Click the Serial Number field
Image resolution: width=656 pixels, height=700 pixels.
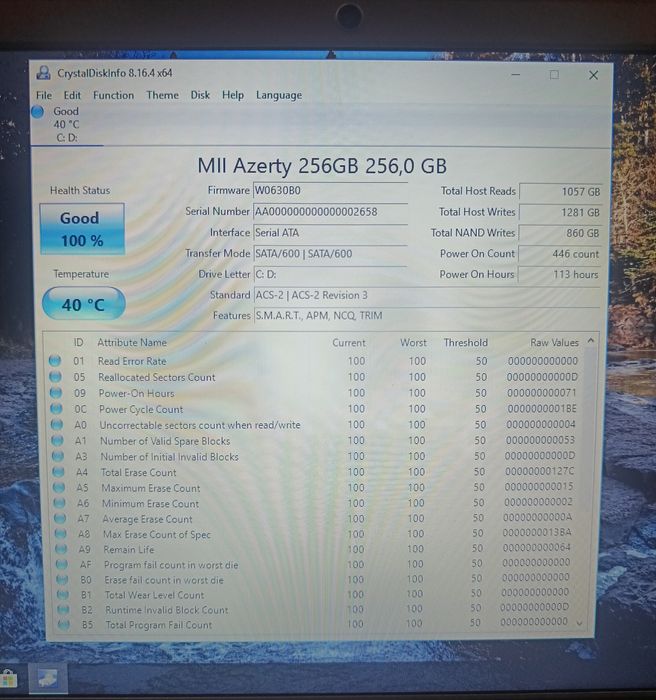point(330,212)
